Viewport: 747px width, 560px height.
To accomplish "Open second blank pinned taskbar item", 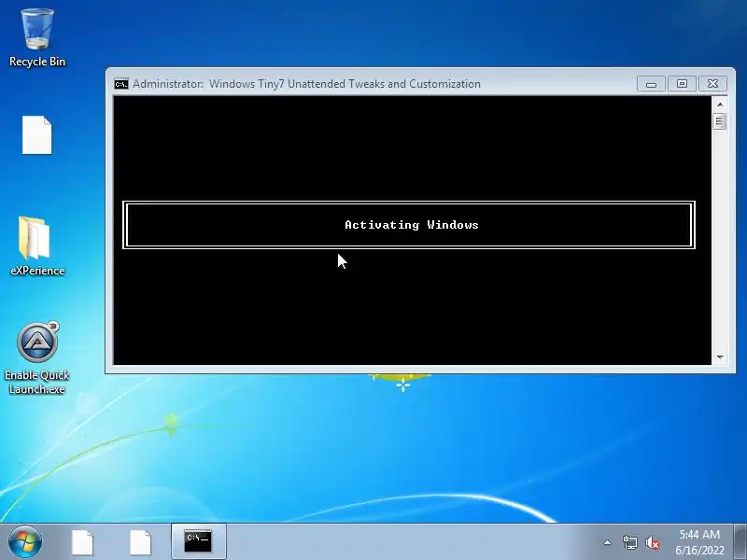I will [140, 542].
